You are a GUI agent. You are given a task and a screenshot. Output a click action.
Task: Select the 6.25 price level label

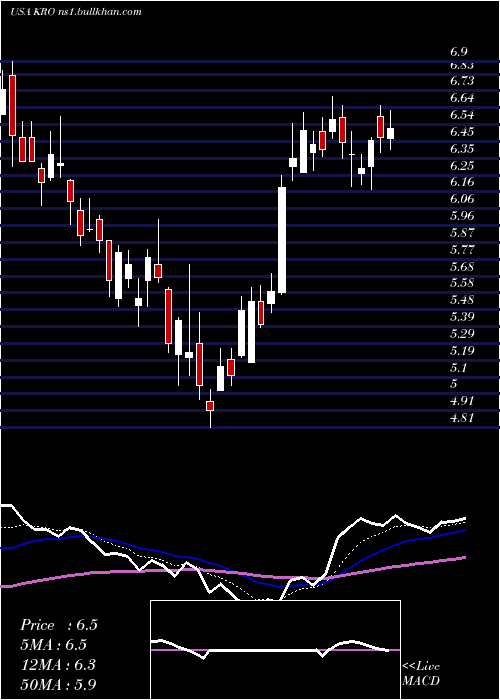[462, 166]
